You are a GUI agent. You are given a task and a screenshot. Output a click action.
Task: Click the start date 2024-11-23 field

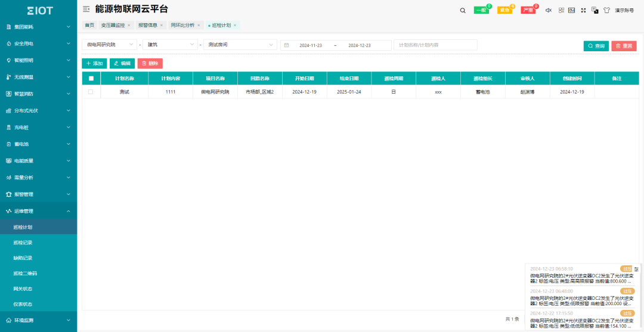pos(310,45)
